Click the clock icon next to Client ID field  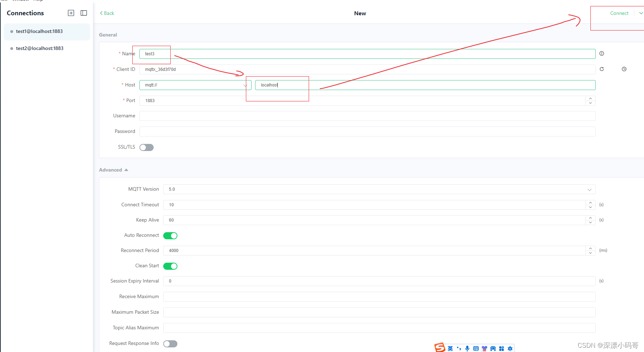(x=624, y=69)
